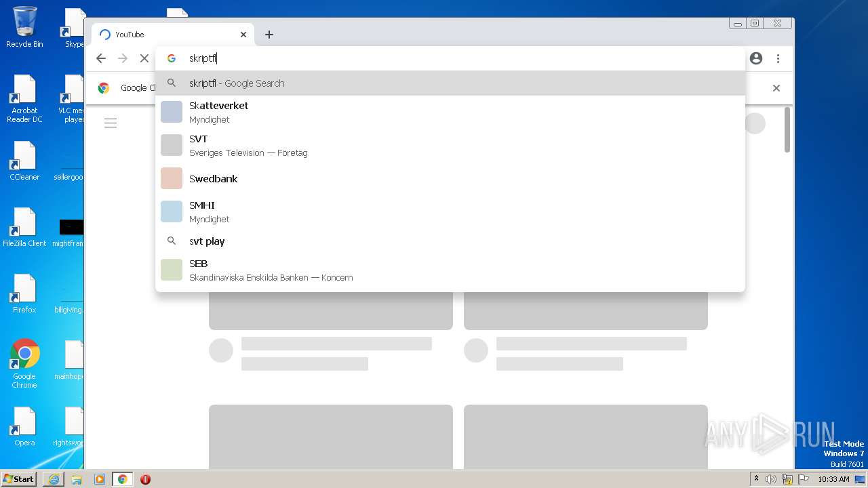The width and height of the screenshot is (868, 488).
Task: Open the YouTube hamburger guide menu
Action: pyautogui.click(x=111, y=123)
